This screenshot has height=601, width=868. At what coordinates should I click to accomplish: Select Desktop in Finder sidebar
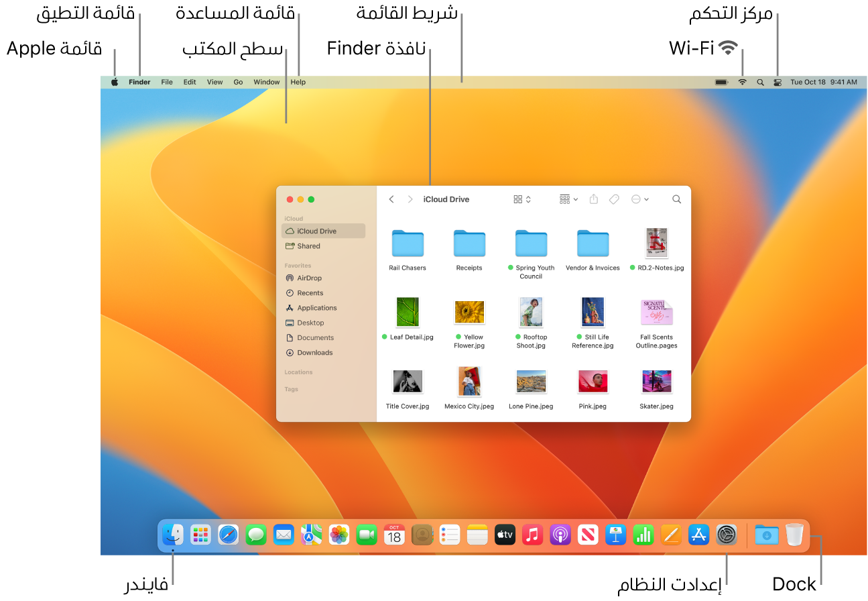(324, 323)
